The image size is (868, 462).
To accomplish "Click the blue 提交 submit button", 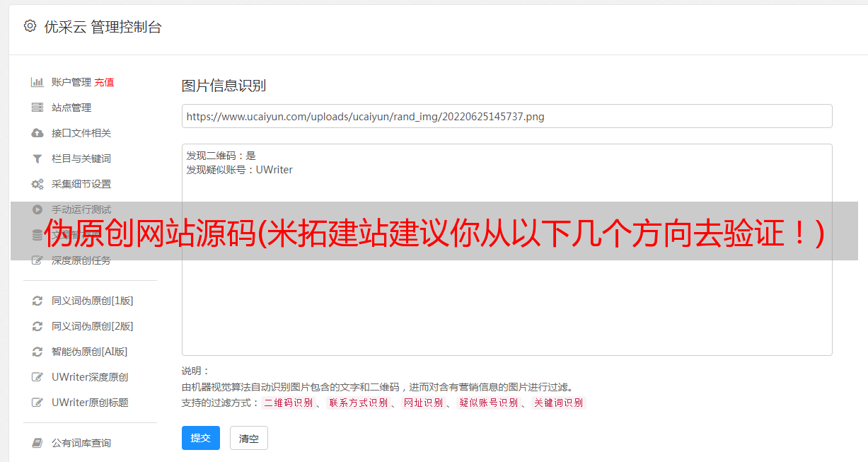I will pos(201,438).
